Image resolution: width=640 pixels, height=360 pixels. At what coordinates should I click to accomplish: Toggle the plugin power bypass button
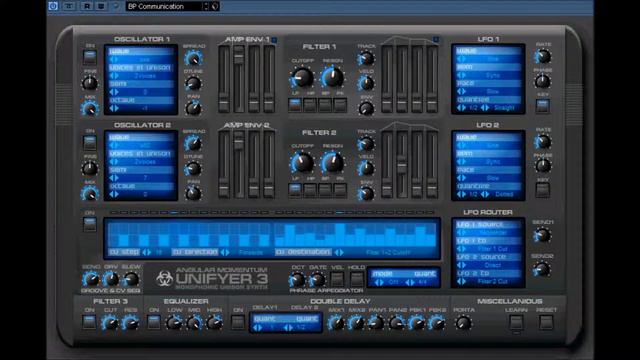tap(53, 6)
